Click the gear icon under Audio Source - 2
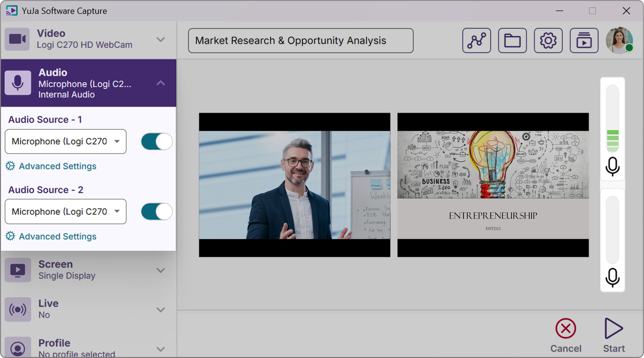The width and height of the screenshot is (644, 358). [10, 236]
